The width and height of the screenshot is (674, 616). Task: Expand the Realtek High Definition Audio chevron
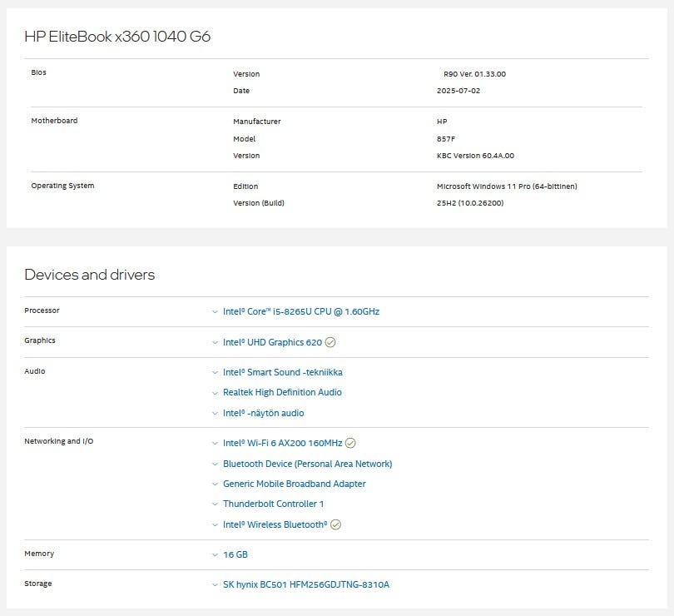click(215, 393)
